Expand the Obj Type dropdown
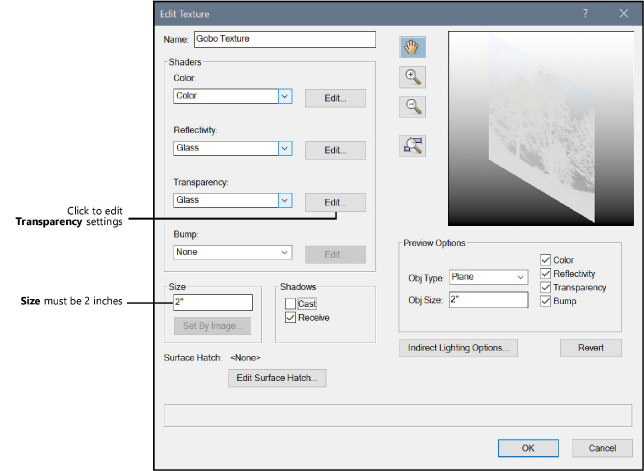Viewport: 644px width, 471px height. pos(520,277)
